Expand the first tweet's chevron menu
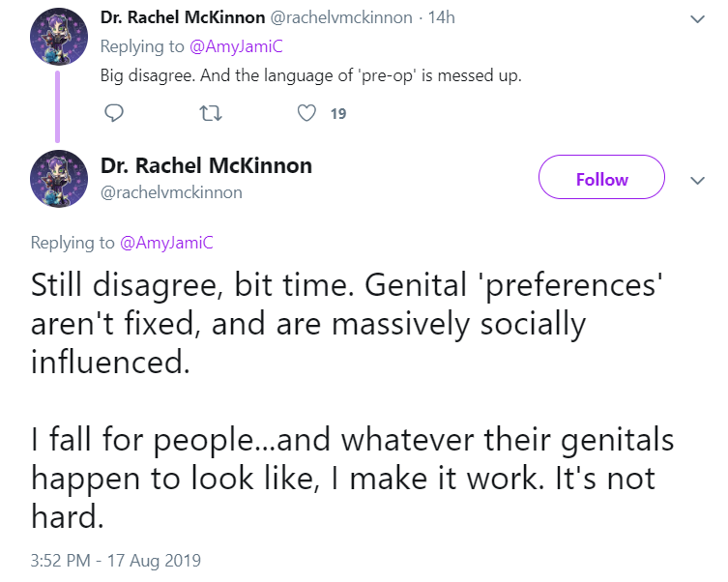Screen dimensions: 728x582 click(x=697, y=19)
